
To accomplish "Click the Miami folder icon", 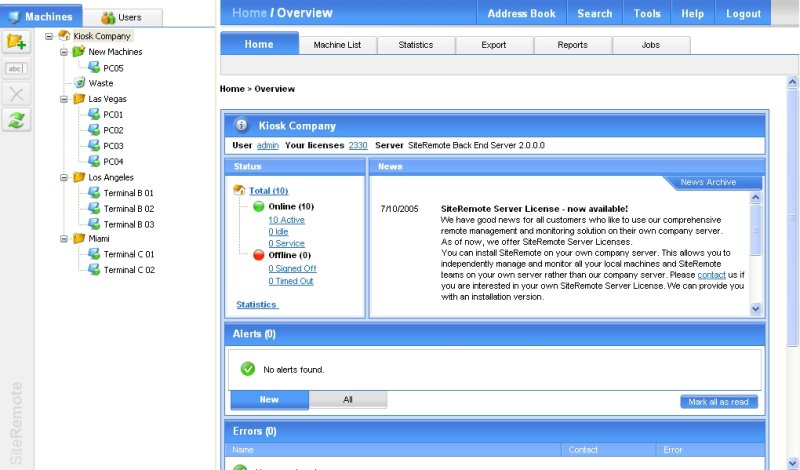I will 79,239.
